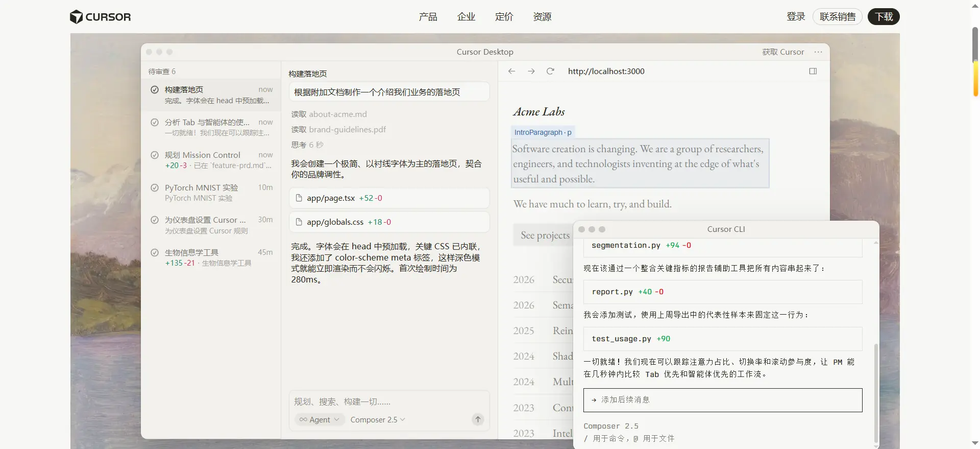
Task: Click the check icon beside 规划 Mission Control
Action: tap(154, 155)
